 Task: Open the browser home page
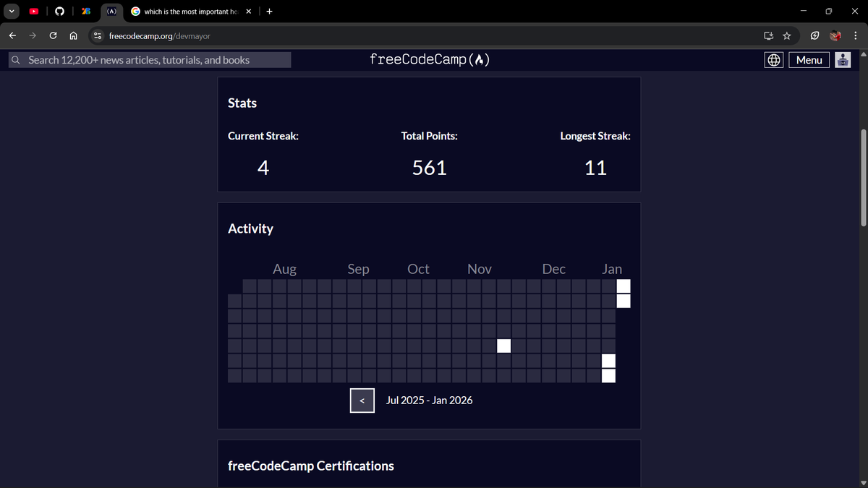74,35
